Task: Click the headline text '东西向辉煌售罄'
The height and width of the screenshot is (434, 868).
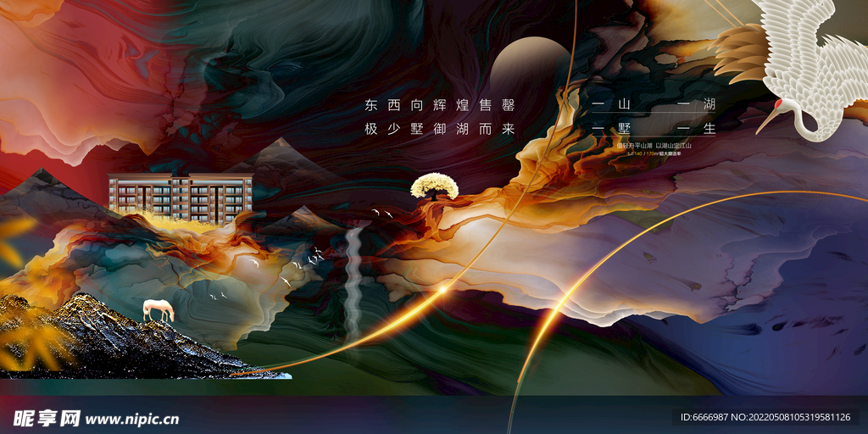Action: 441,104
